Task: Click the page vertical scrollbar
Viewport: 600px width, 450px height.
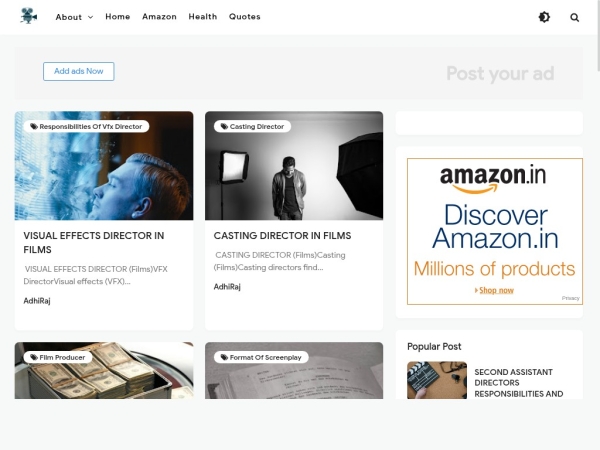Action: click(x=598, y=35)
